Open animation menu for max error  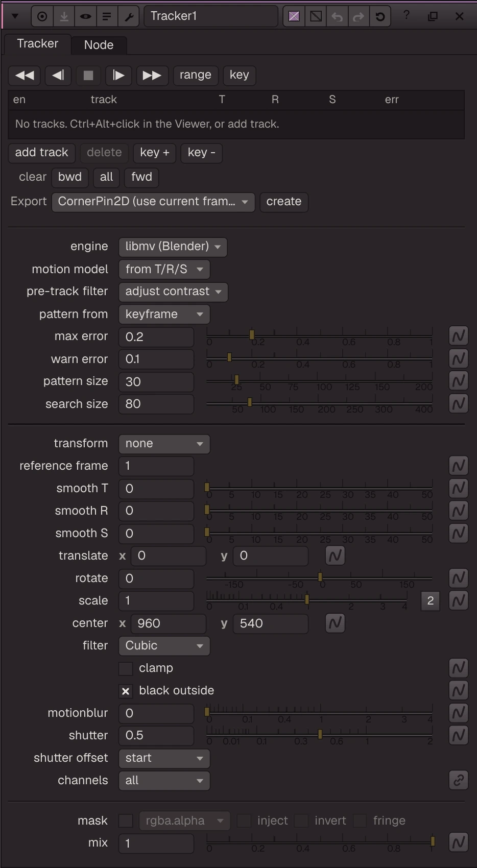[459, 336]
